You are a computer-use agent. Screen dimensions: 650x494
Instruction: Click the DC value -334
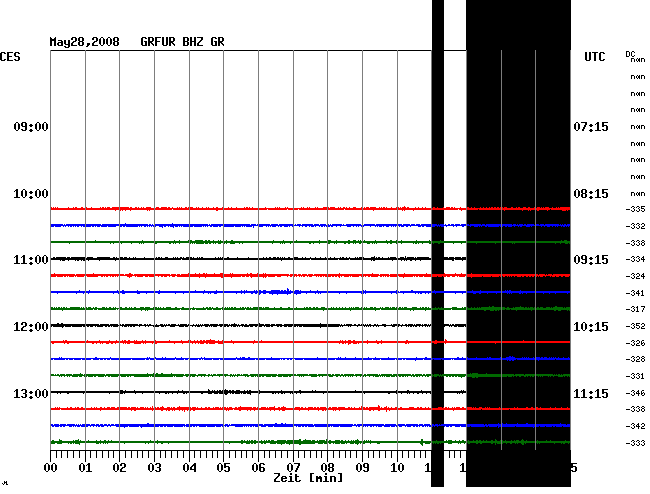(x=635, y=259)
